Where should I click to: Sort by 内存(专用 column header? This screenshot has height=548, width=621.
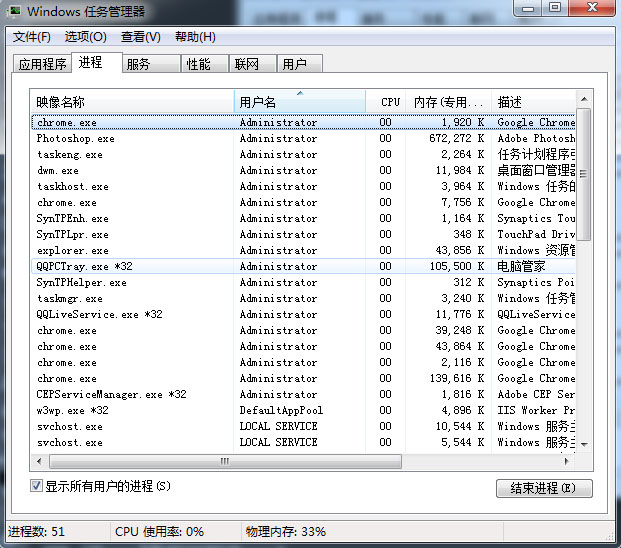pyautogui.click(x=449, y=102)
